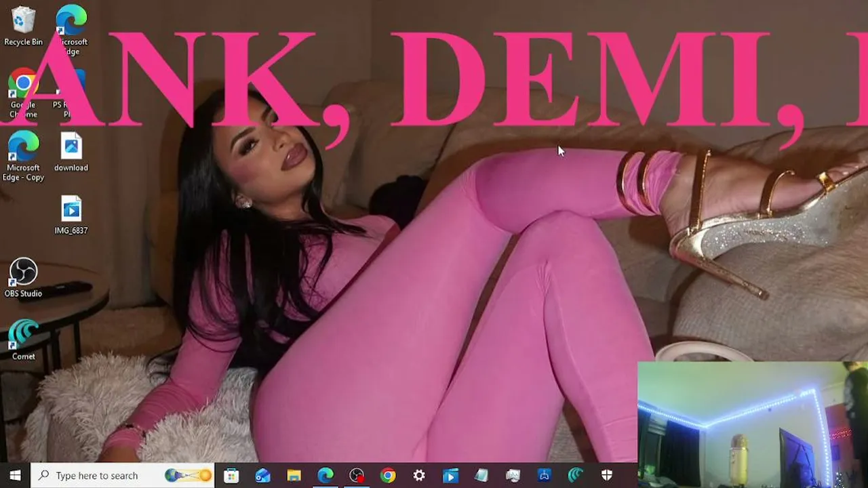Screen dimensions: 868x488
Task: Open the notepad-style icon in the taskbar
Action: pos(481,475)
